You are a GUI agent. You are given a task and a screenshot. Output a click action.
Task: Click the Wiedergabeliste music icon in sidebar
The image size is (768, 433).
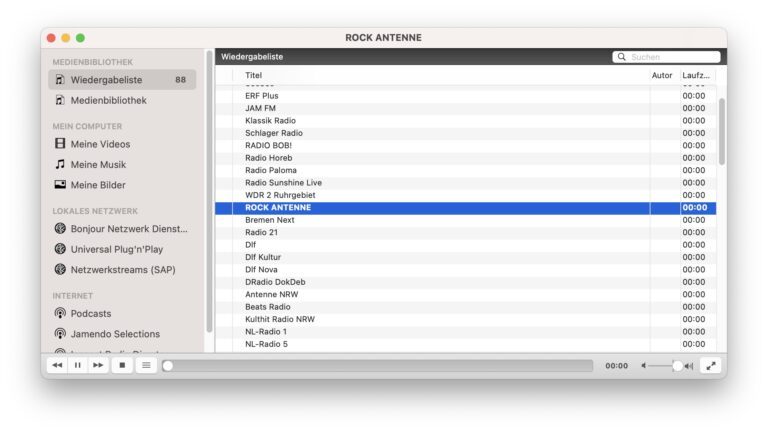(60, 79)
